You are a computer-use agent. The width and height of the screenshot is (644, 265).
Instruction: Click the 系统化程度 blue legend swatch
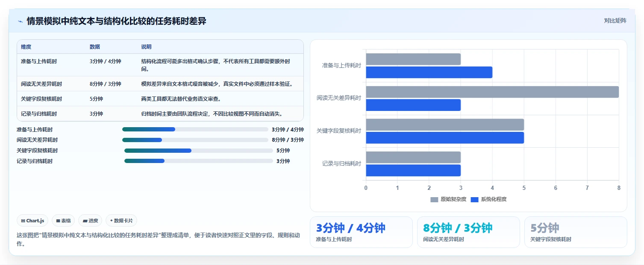pyautogui.click(x=474, y=199)
